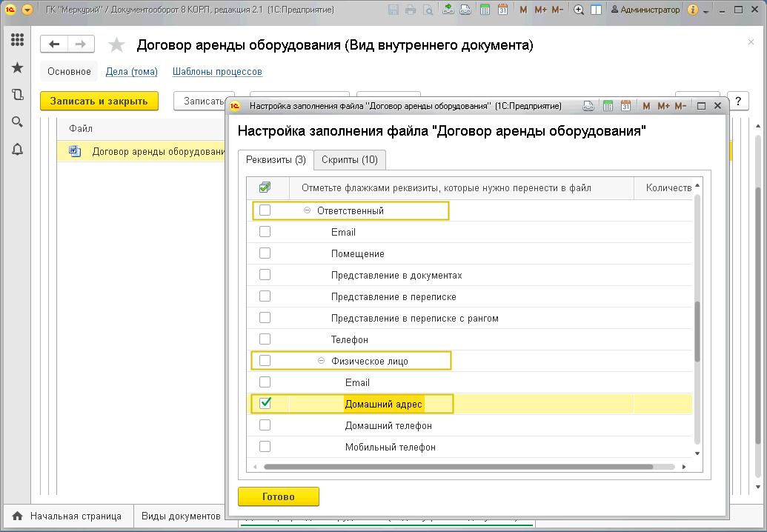Open Favorites star in left sidebar
The image size is (767, 532).
(x=17, y=67)
